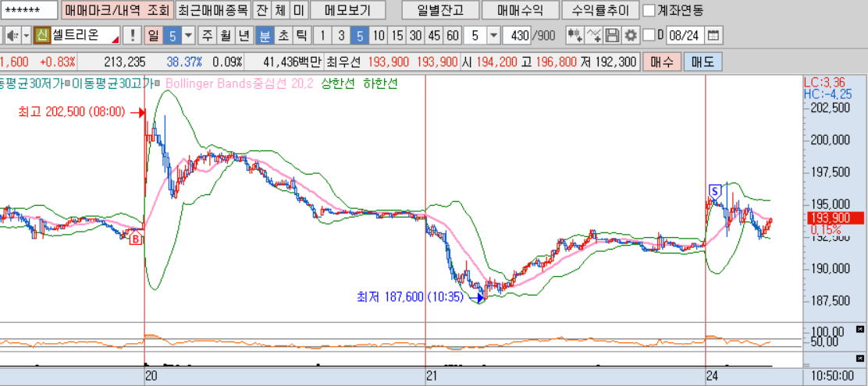Select the 일 daily chart period
Image resolution: width=868 pixels, height=386 pixels.
click(x=153, y=36)
